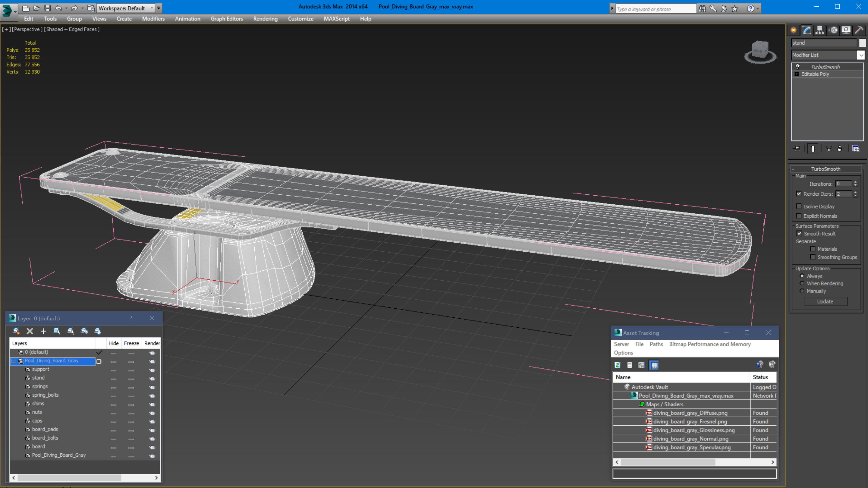Click the Communication Center satellite icon

(x=724, y=9)
